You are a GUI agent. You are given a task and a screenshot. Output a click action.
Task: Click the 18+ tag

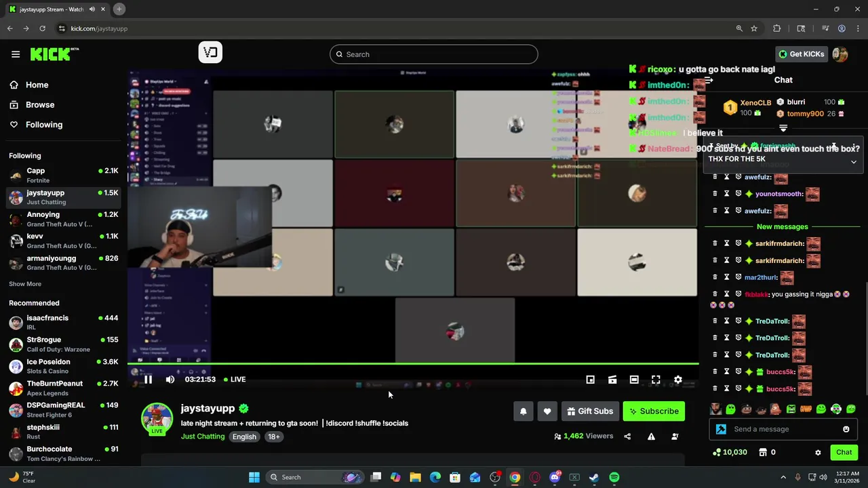coord(274,436)
